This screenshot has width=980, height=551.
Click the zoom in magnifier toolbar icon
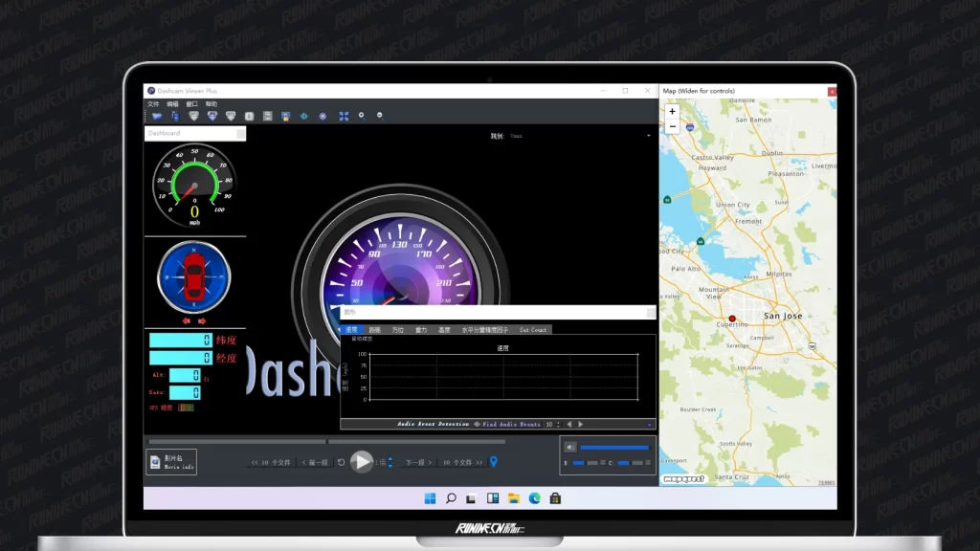pos(361,116)
